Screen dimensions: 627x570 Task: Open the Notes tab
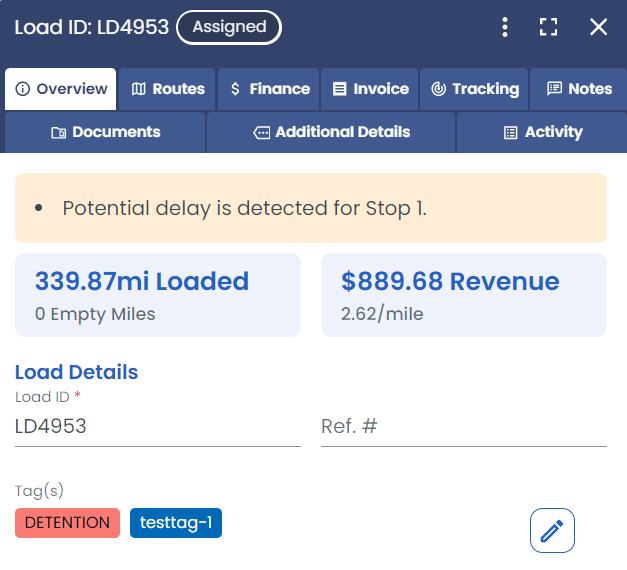[x=579, y=89]
